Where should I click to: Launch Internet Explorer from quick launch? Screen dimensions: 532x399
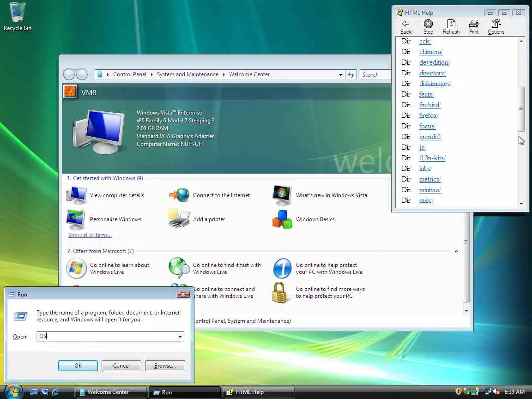coord(55,392)
